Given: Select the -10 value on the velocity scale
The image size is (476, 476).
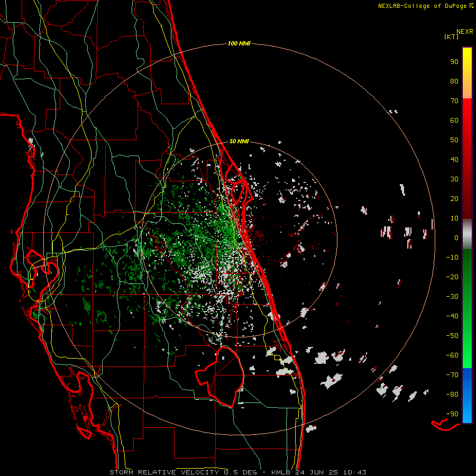Looking at the screenshot, I should 452,258.
